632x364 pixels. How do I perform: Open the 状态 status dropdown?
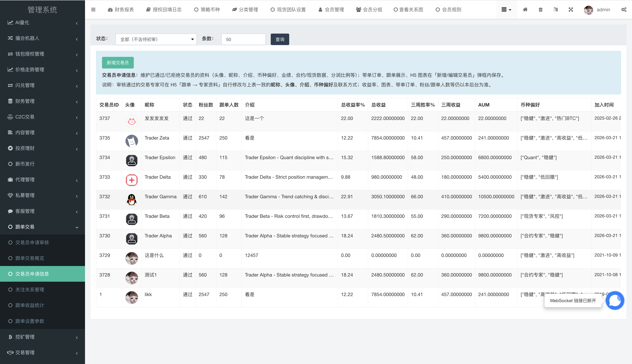click(156, 39)
